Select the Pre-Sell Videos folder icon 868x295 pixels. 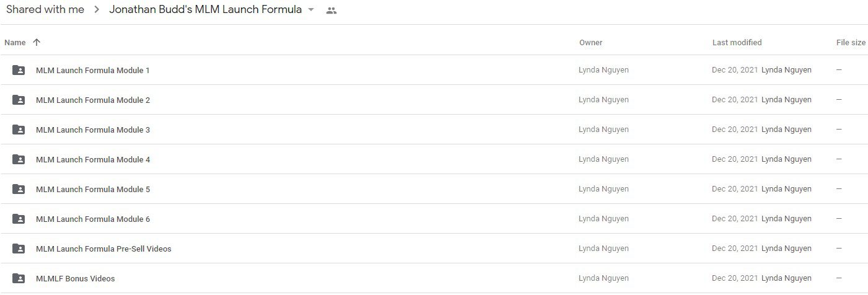[x=19, y=249]
